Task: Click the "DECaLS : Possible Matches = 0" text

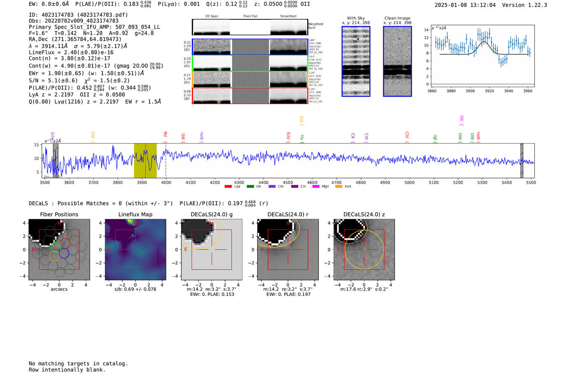Action: [x=75, y=203]
